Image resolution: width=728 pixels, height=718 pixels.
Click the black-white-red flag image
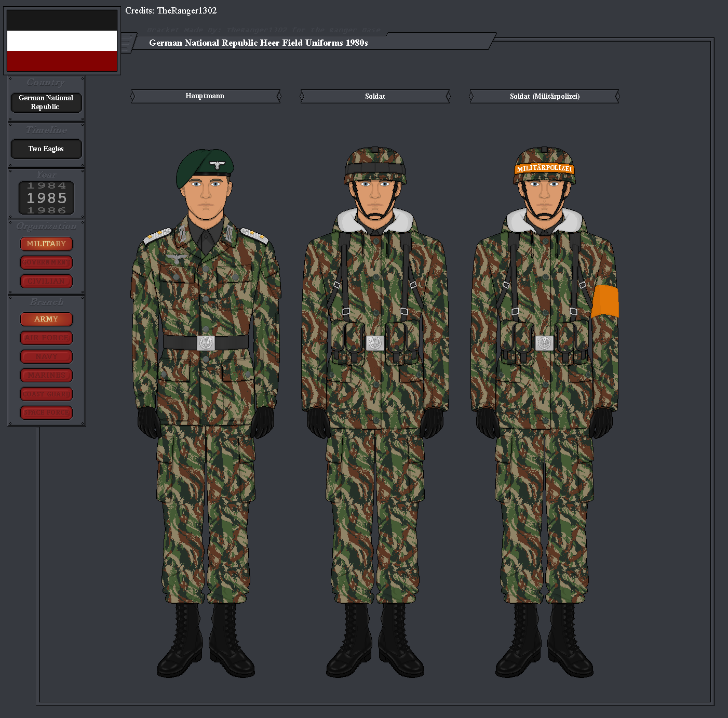click(62, 41)
